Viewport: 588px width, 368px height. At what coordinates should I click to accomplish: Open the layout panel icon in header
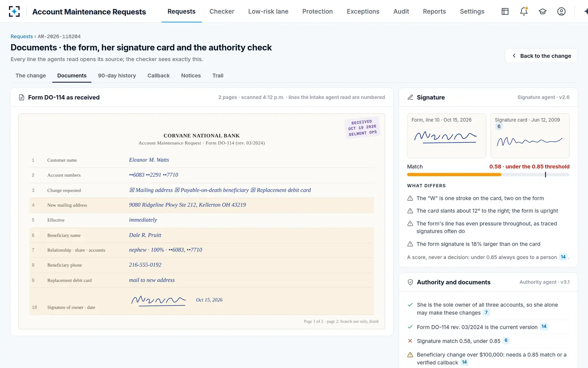[x=505, y=11]
